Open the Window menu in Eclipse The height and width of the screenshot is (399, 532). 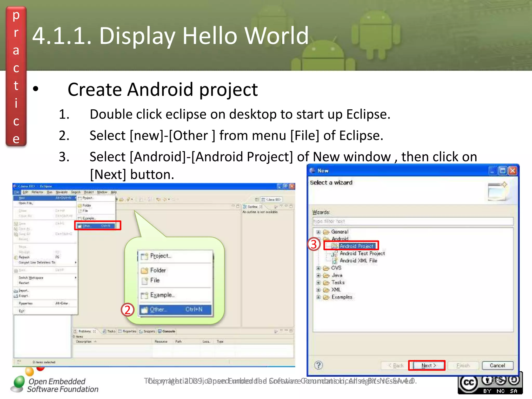point(102,192)
